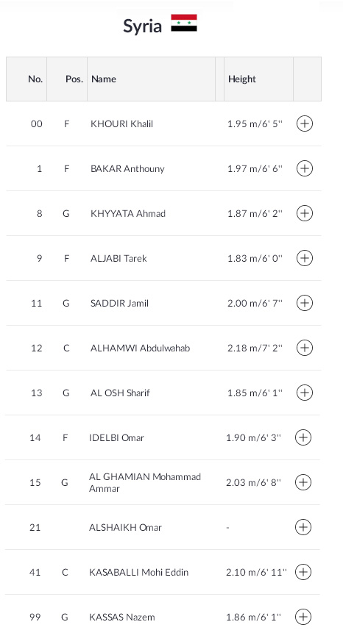This screenshot has width=343, height=644.
Task: Click plus icon beside ALJABI Tarek
Action: pyautogui.click(x=304, y=258)
